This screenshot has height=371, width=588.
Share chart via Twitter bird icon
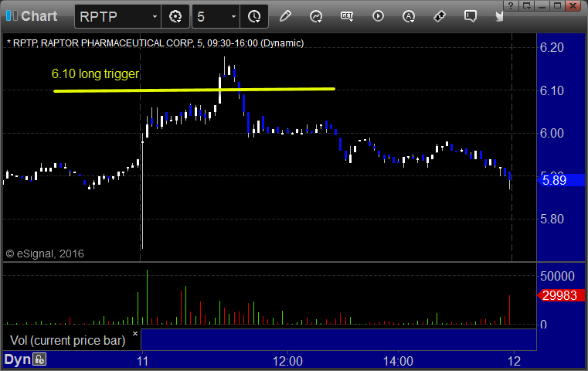pyautogui.click(x=499, y=16)
